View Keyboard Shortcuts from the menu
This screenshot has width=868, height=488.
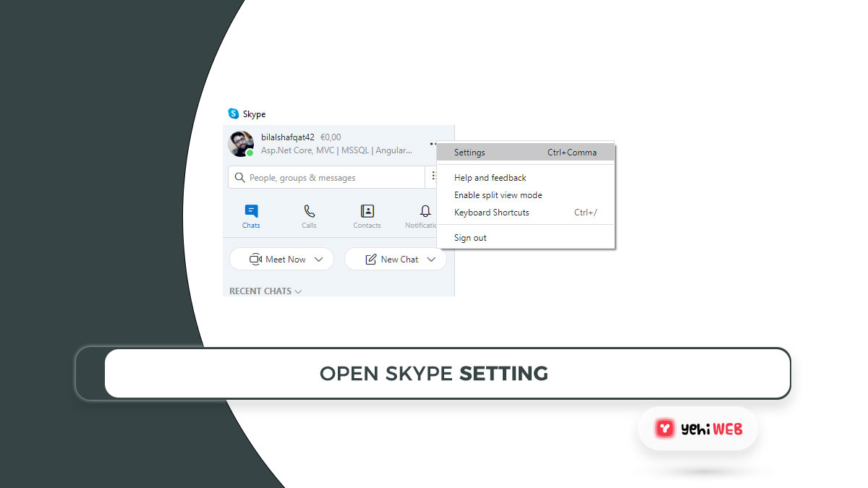[491, 212]
